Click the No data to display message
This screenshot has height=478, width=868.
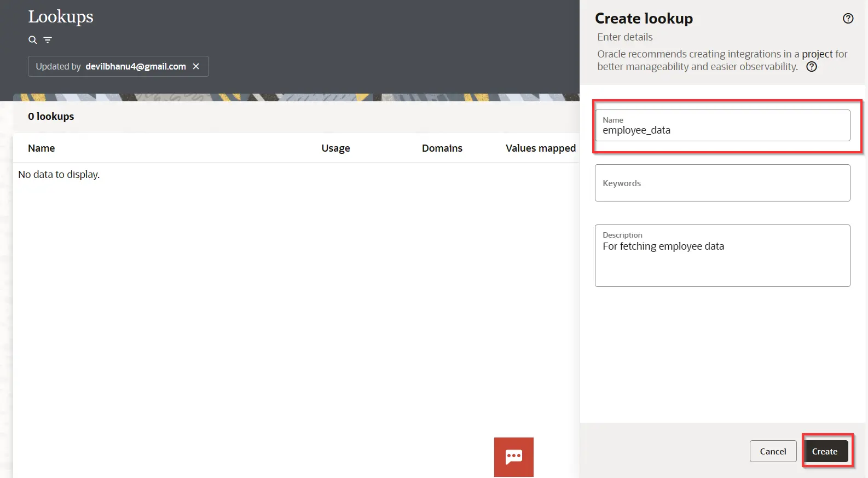pos(59,175)
